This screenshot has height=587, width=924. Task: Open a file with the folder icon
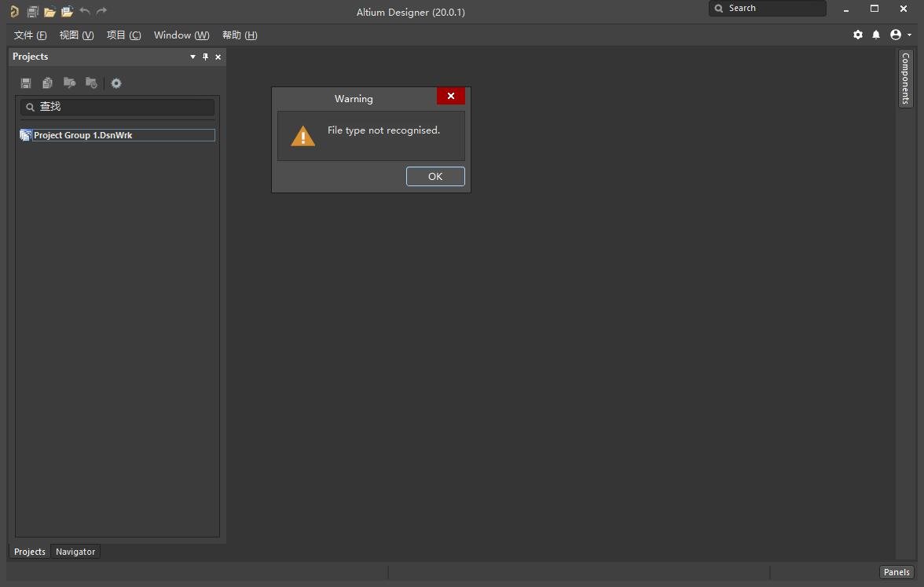click(x=49, y=11)
